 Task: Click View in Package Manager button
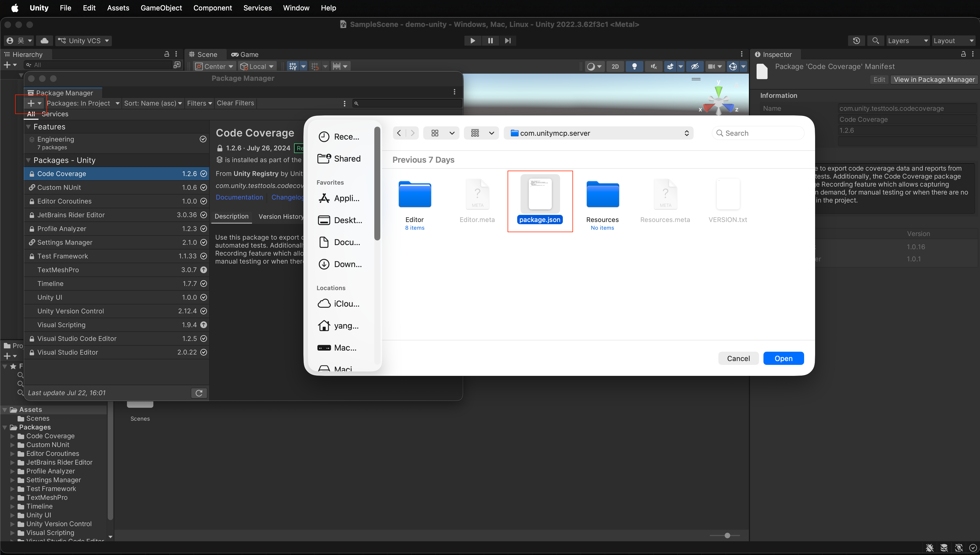[934, 80]
